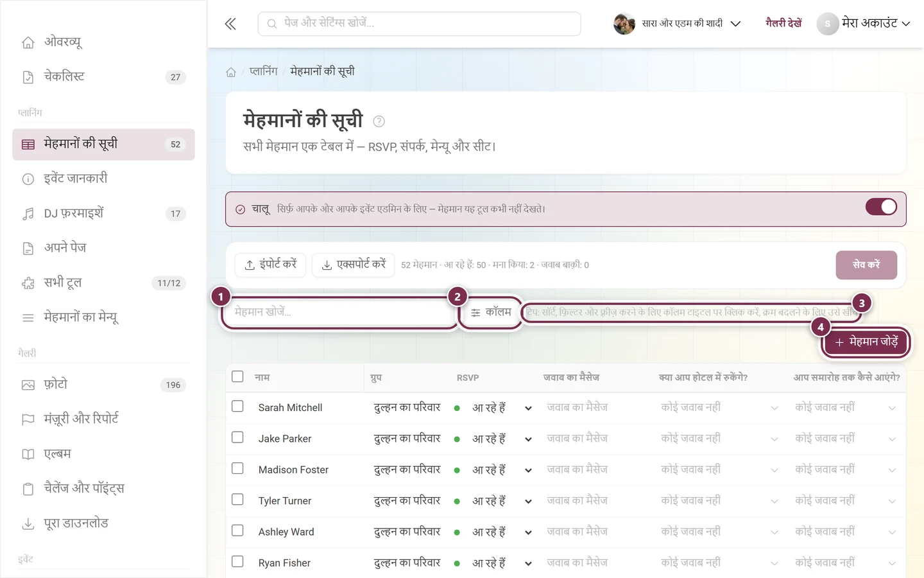Open the मेहमानों की सूची sidebar item
Image resolution: width=924 pixels, height=578 pixels.
coord(103,144)
